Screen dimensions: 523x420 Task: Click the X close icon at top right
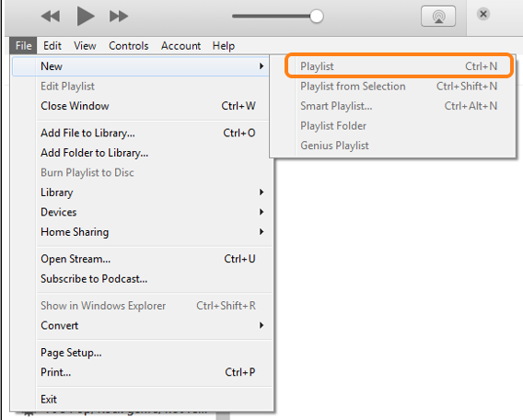(483, 14)
